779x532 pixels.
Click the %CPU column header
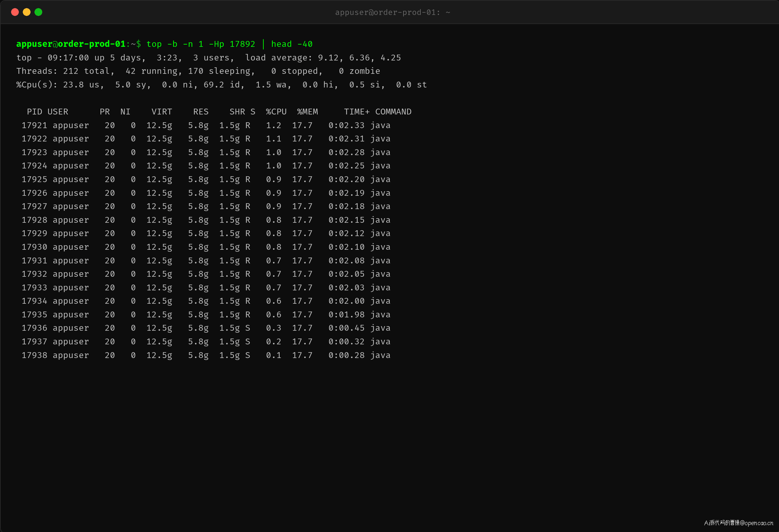(x=276, y=112)
